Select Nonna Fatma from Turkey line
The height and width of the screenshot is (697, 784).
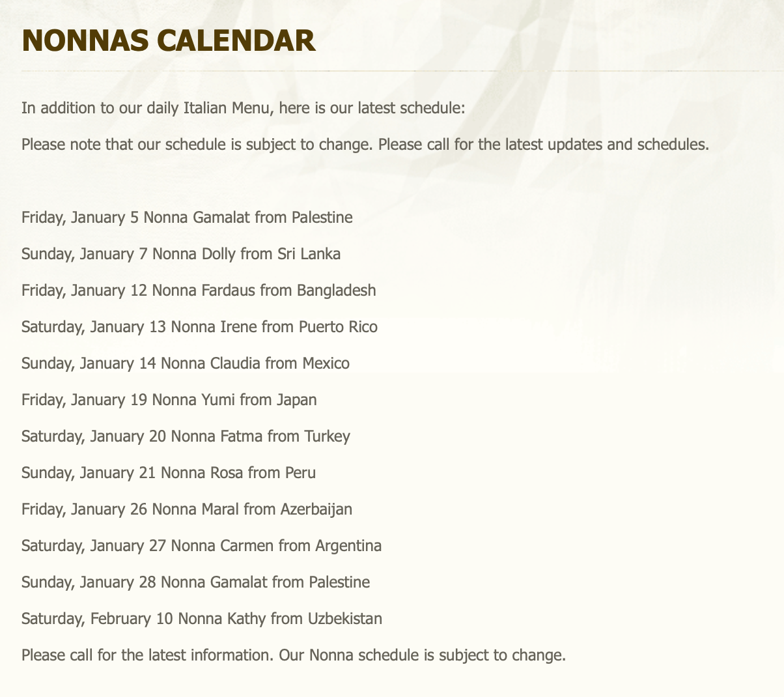[x=186, y=436]
